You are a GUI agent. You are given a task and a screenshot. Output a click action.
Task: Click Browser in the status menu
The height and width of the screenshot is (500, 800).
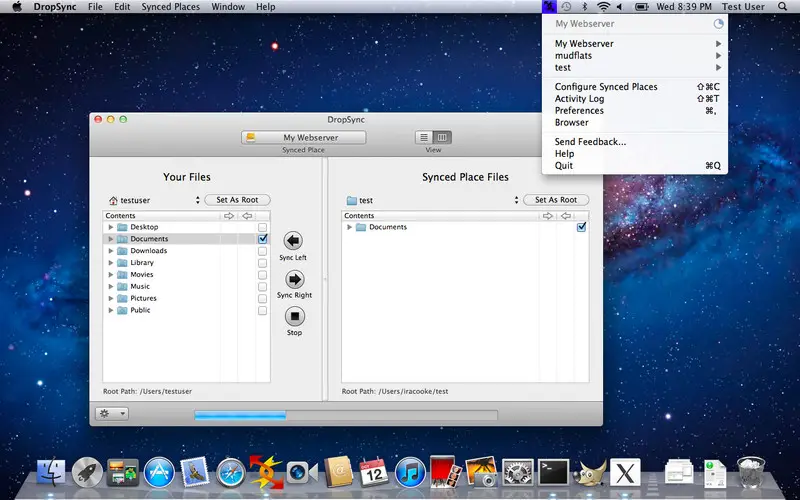point(635,122)
